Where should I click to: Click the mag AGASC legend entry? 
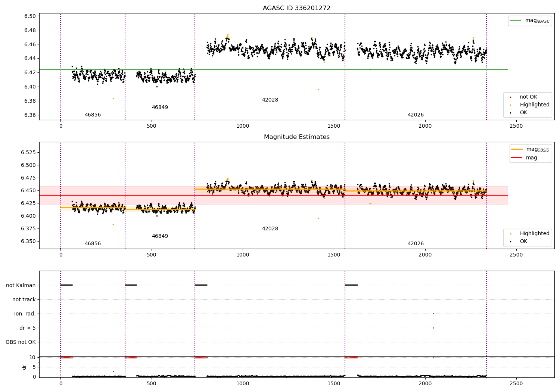(537, 21)
